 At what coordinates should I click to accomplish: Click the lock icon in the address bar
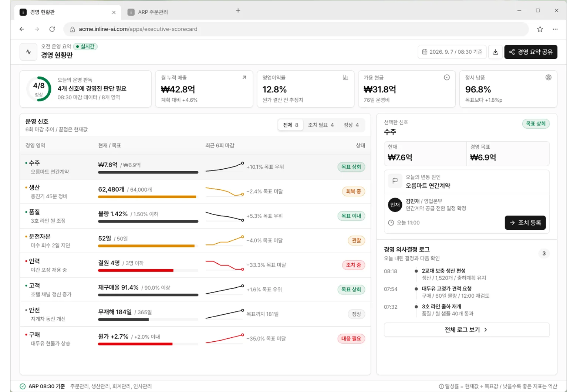72,29
